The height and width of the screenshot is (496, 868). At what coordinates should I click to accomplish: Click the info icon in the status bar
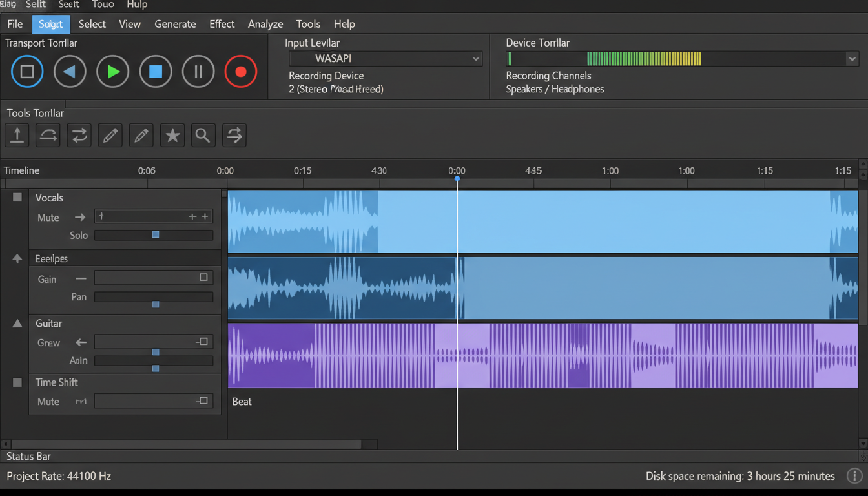854,476
